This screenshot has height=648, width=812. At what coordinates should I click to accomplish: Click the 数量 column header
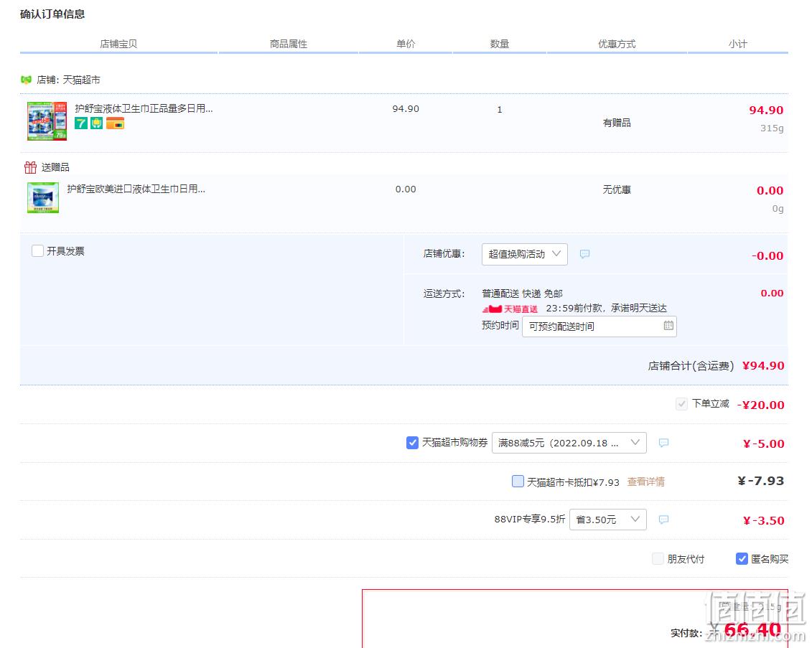(500, 44)
